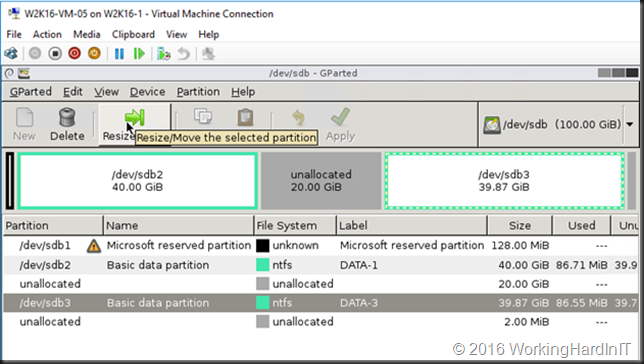Open the Partition menu
The width and height of the screenshot is (644, 364).
(x=198, y=92)
